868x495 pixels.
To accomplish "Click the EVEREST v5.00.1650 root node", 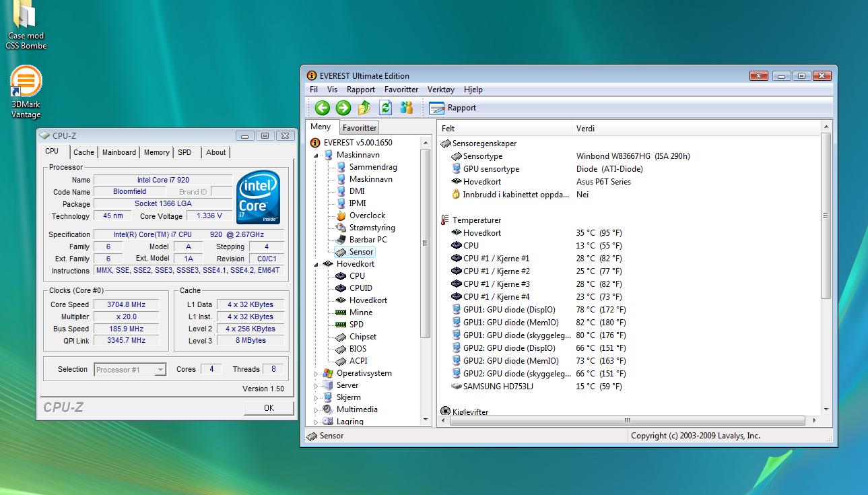I will (x=351, y=143).
